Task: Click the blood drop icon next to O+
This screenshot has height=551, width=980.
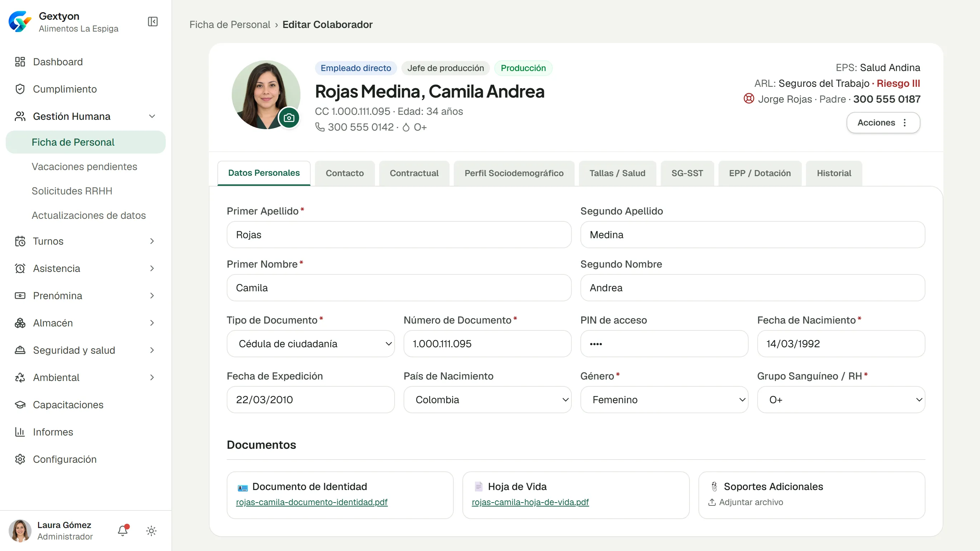Action: 406,127
